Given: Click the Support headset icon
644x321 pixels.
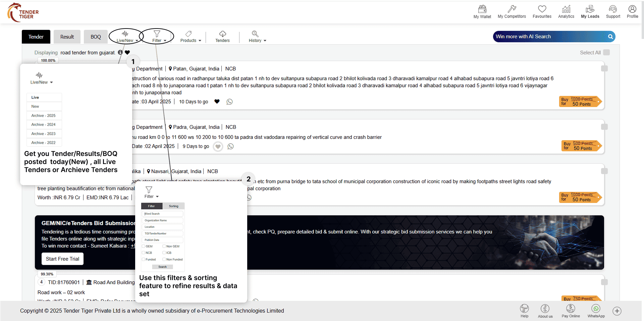Looking at the screenshot, I should [x=613, y=9].
